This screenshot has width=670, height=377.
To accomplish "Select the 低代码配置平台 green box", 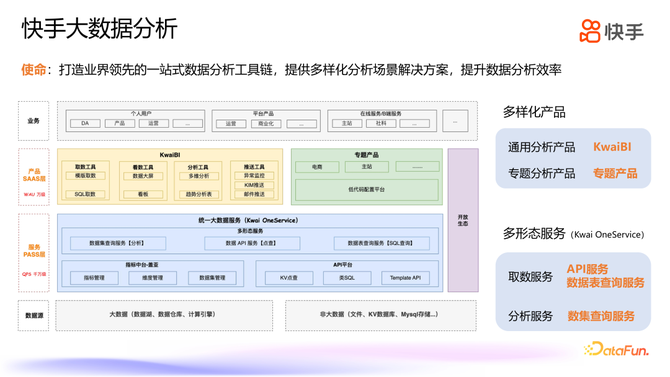I will point(367,189).
